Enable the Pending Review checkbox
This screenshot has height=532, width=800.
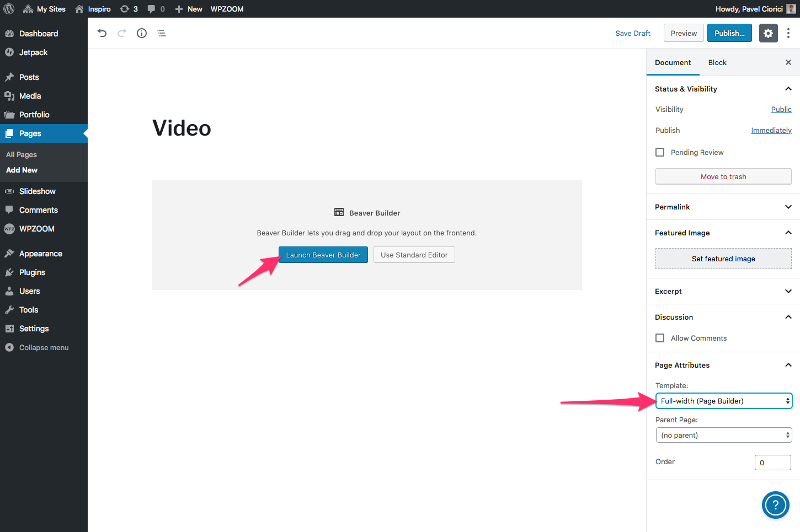(660, 152)
